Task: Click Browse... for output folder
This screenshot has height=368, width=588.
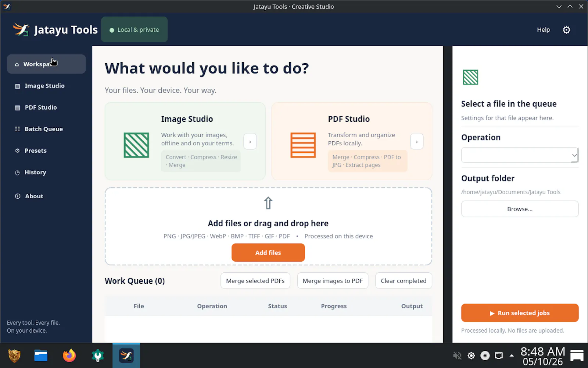Action: [520, 209]
